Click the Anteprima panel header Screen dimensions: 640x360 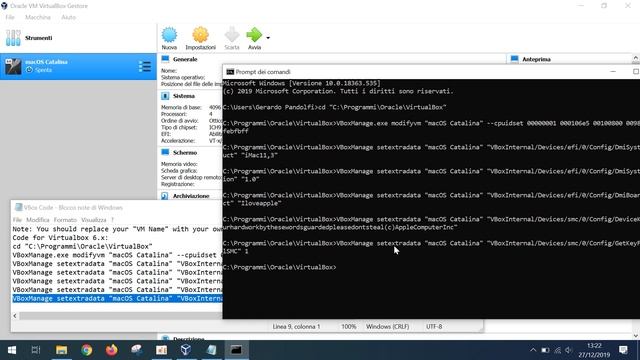coord(536,59)
